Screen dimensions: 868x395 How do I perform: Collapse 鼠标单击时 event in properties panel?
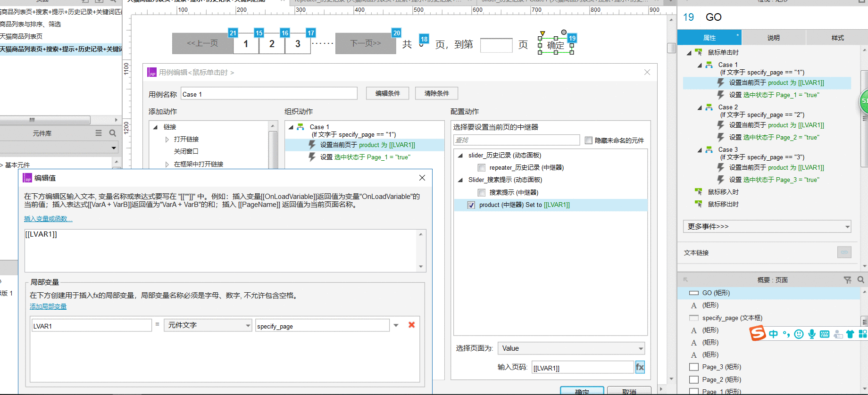pyautogui.click(x=689, y=53)
